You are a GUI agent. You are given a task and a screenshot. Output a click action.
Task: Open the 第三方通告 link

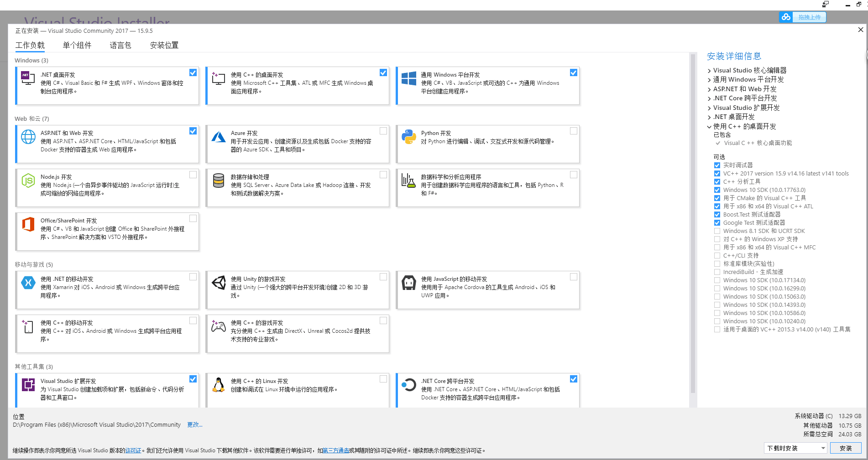tap(336, 450)
